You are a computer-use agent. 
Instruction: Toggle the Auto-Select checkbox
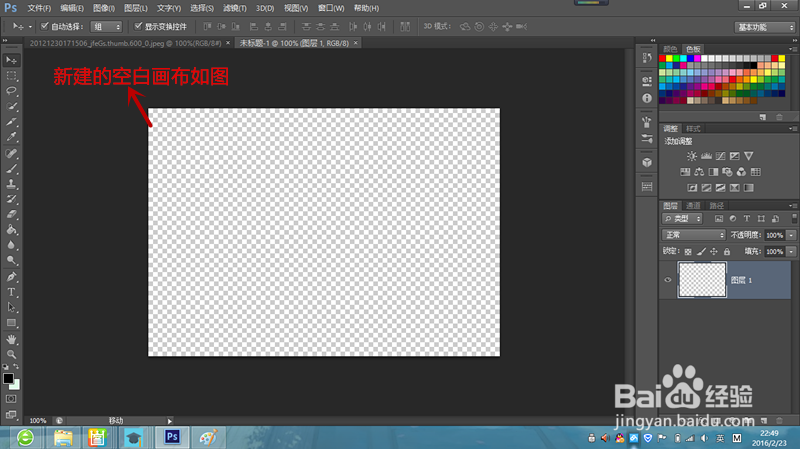(44, 26)
